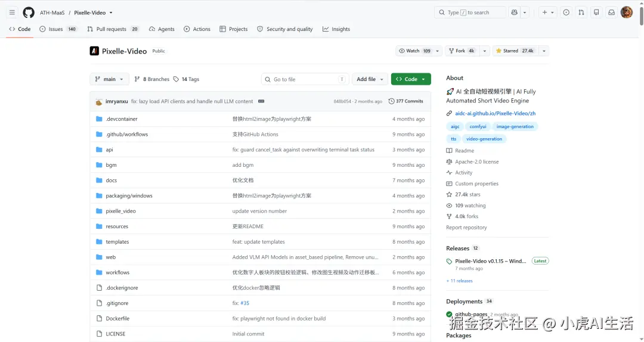
Task: Open the create new plus dropdown
Action: (548, 13)
